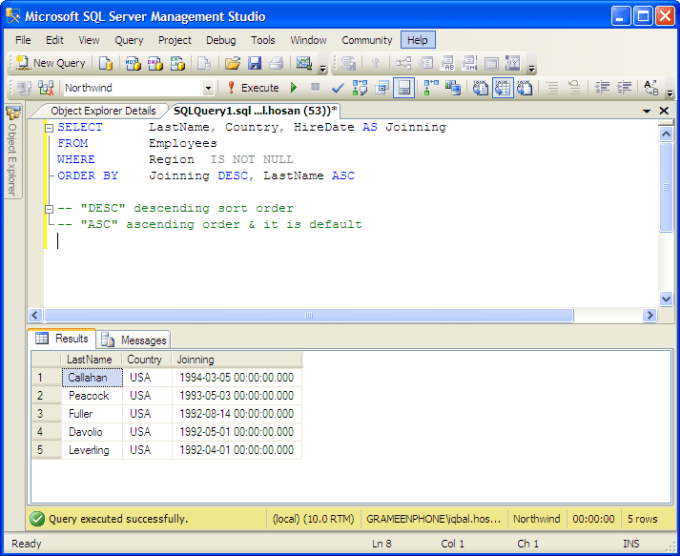Select the Callahan cell

pyautogui.click(x=92, y=378)
